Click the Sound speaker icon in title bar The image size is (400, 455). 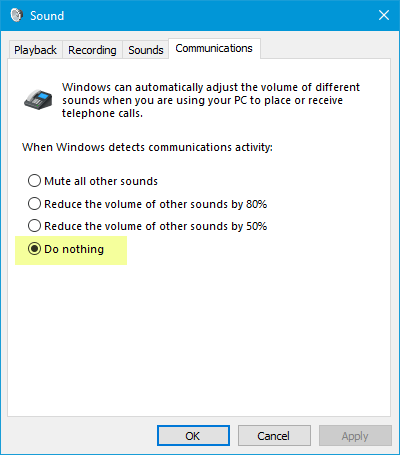pos(16,15)
